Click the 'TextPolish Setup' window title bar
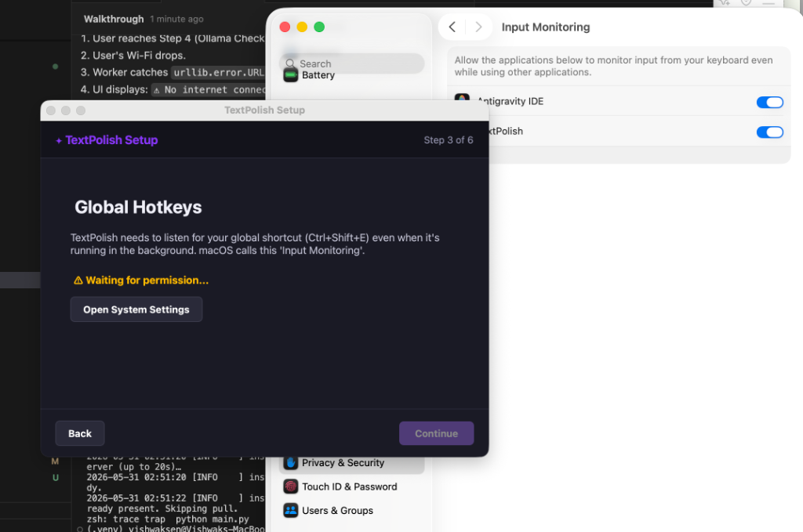 (x=264, y=110)
